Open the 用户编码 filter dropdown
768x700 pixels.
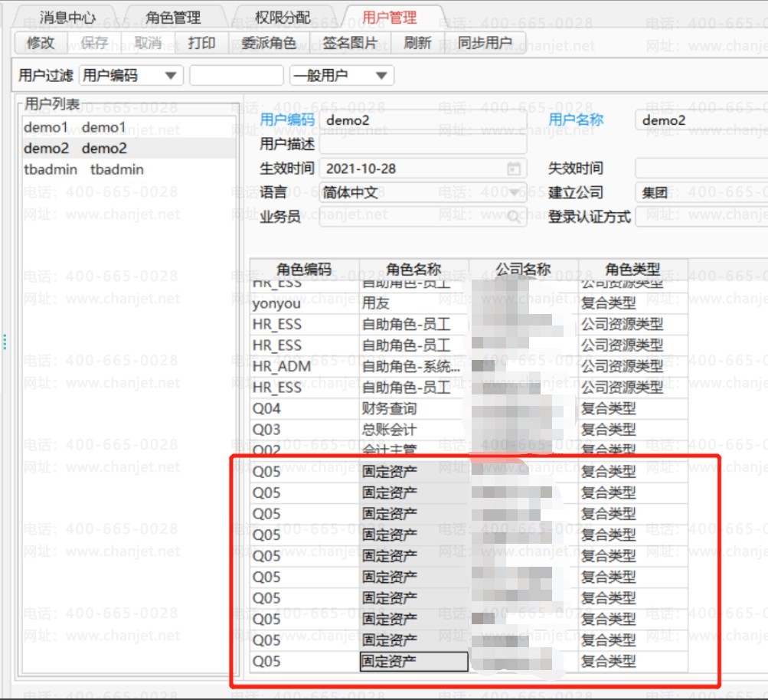131,75
